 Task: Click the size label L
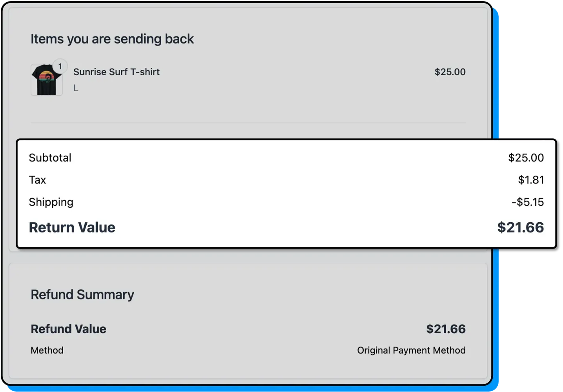click(x=75, y=88)
